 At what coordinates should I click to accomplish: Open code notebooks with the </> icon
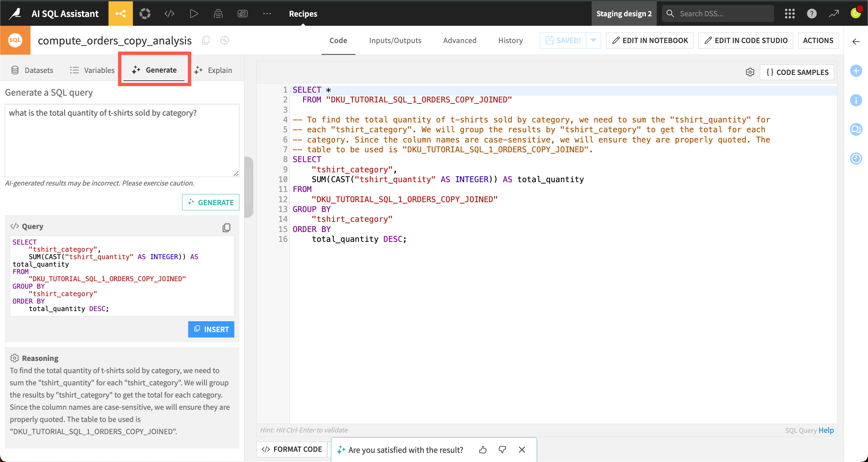[169, 14]
